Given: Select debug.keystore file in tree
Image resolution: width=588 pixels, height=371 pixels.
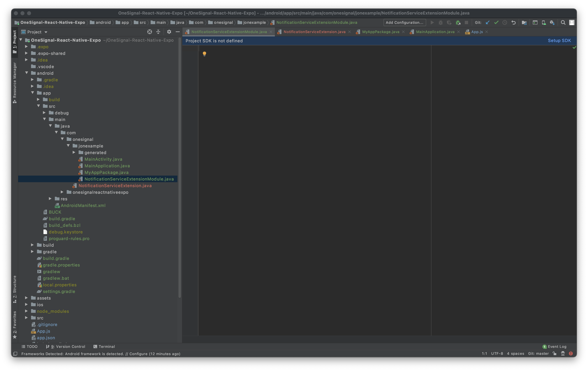Looking at the screenshot, I should tap(66, 232).
